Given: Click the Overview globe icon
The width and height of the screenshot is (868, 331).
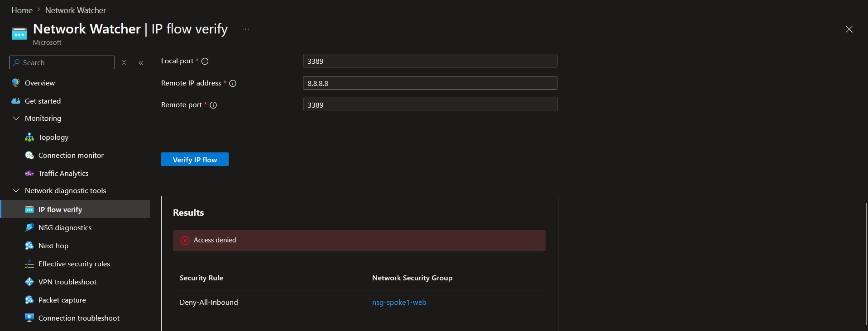Looking at the screenshot, I should pos(16,83).
